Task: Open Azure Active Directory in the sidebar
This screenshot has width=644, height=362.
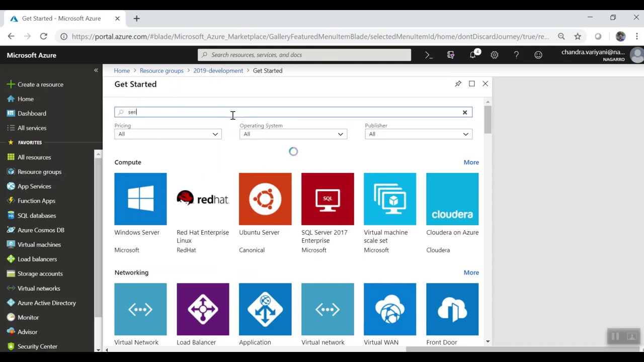Action: (47, 303)
